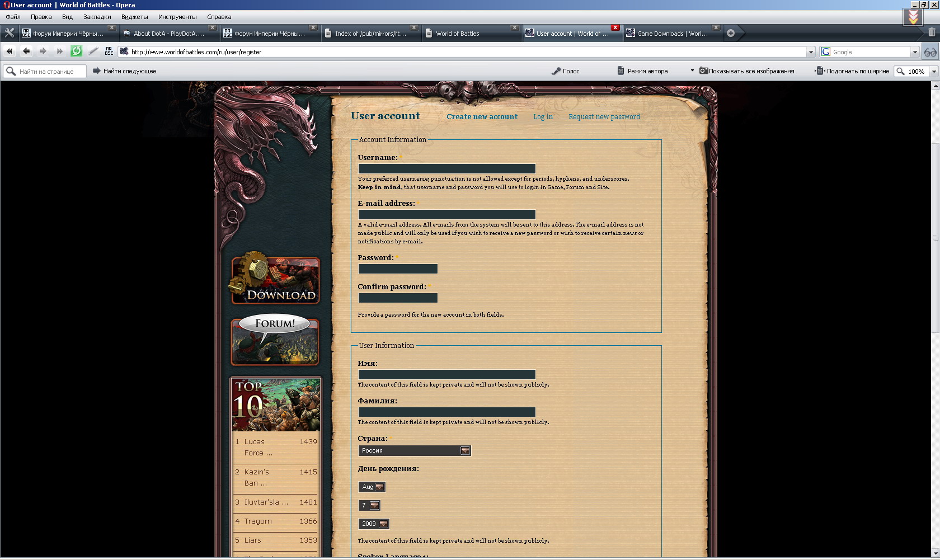
Task: Open the birthday month dropdown showing Aug
Action: [372, 487]
